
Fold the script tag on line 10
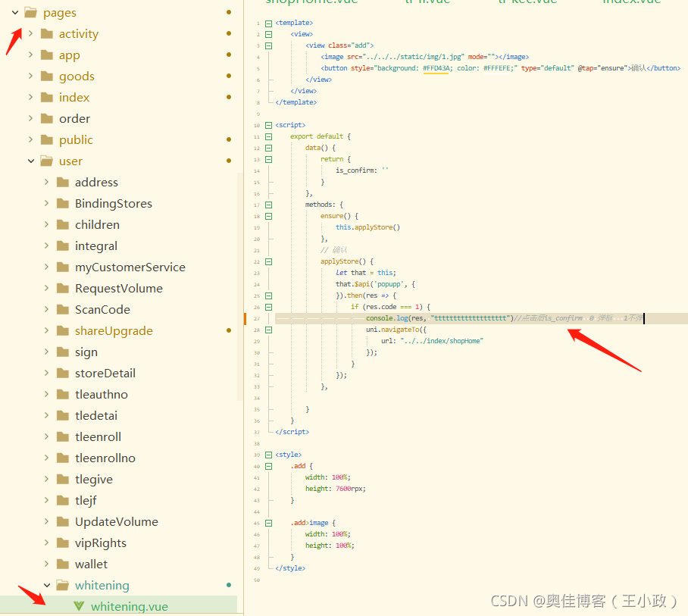268,126
